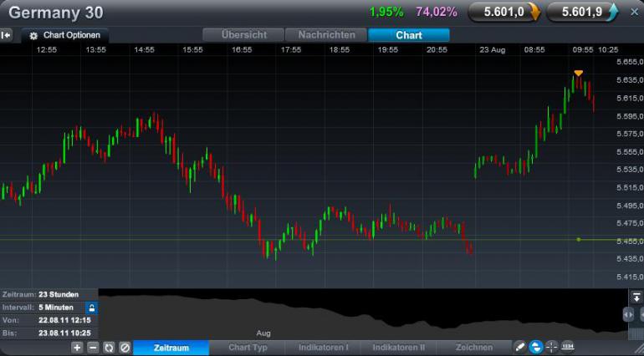Open Chart Optionen gear icon
Image resolution: width=644 pixels, height=356 pixels.
click(x=33, y=36)
